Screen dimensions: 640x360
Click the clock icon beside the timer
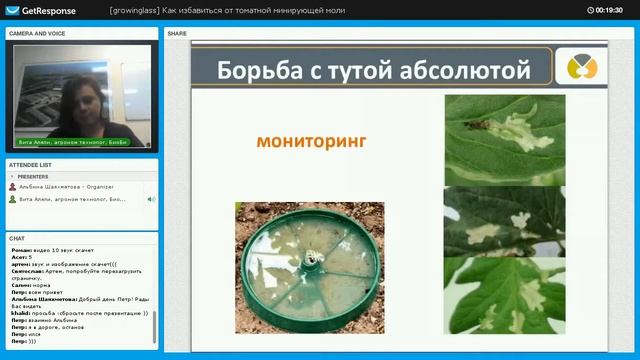coord(590,10)
